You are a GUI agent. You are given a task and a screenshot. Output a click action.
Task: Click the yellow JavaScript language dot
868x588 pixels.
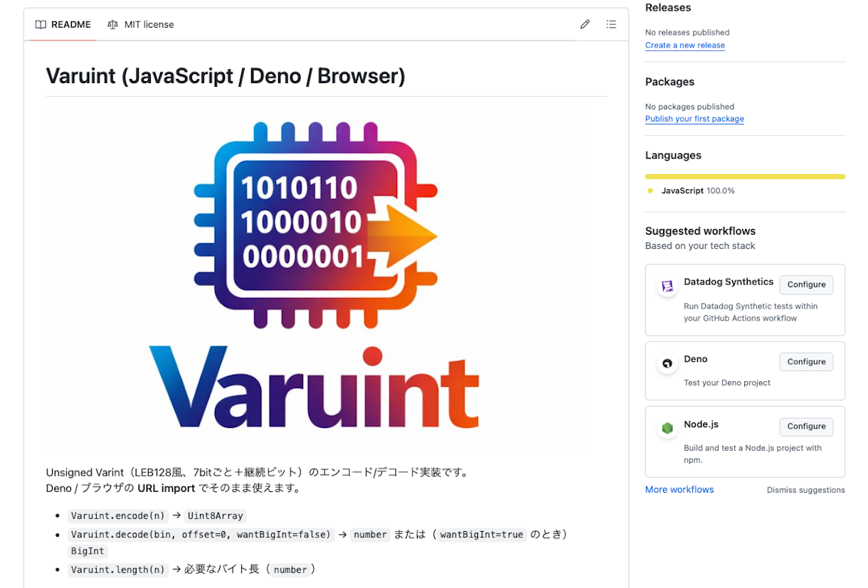(650, 191)
